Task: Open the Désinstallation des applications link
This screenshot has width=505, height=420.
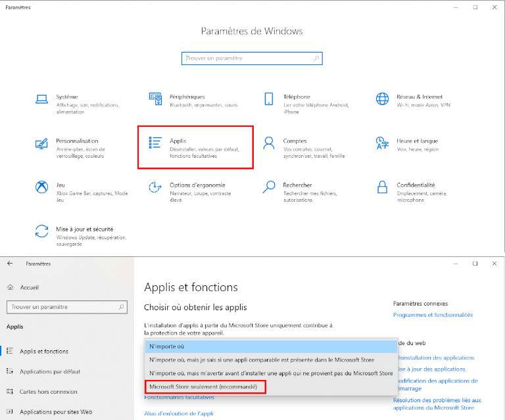Action: click(x=436, y=358)
